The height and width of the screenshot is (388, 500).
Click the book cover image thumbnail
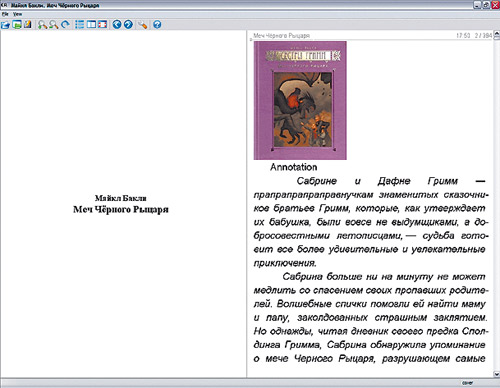(x=300, y=100)
